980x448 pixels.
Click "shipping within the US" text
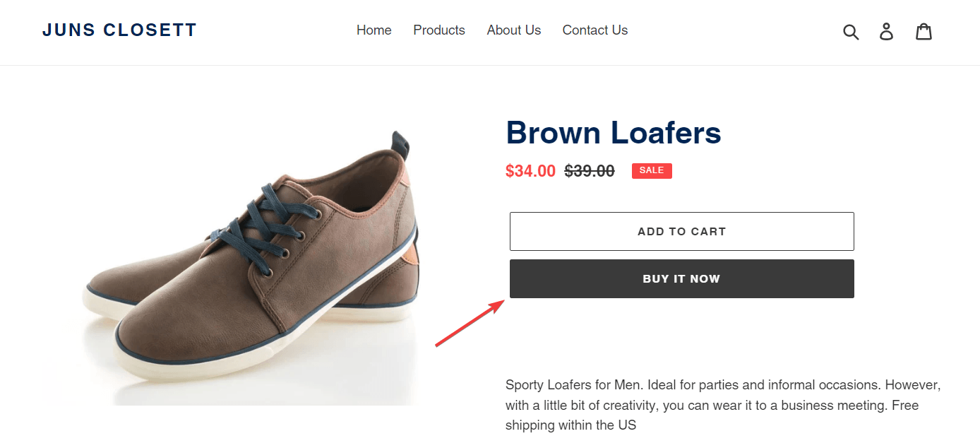570,425
